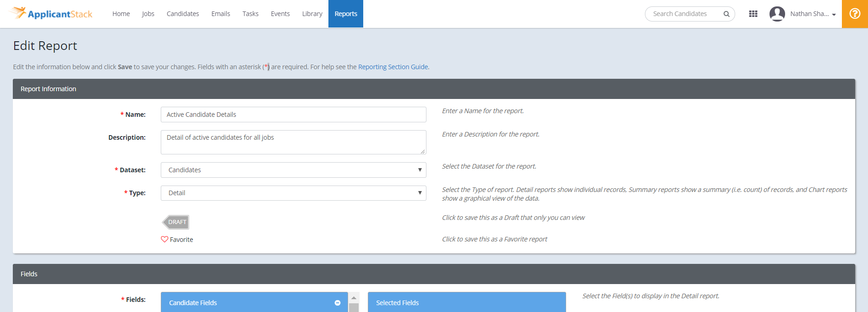
Task: Click the orange help question icon
Action: (855, 14)
